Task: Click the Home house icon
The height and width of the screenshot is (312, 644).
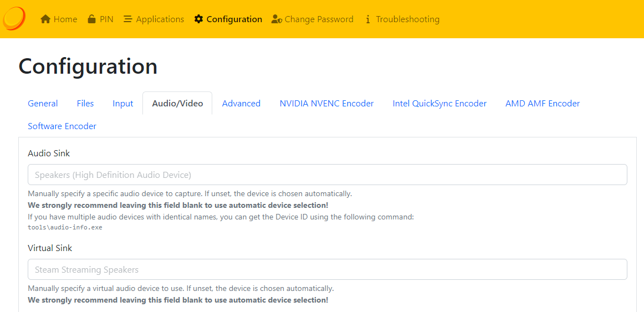Action: pos(45,19)
